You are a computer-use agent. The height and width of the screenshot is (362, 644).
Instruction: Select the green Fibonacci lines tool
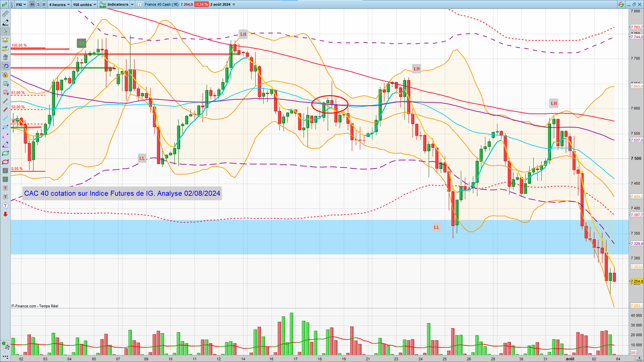click(5, 84)
